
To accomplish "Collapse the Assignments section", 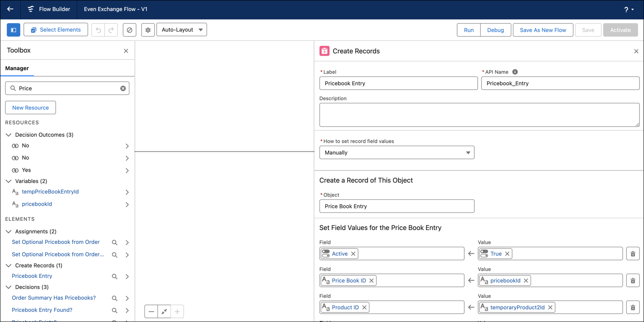I will (8, 231).
